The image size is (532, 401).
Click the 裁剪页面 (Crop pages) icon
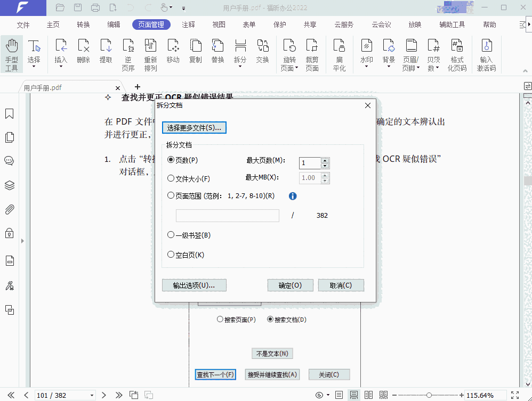312,54
